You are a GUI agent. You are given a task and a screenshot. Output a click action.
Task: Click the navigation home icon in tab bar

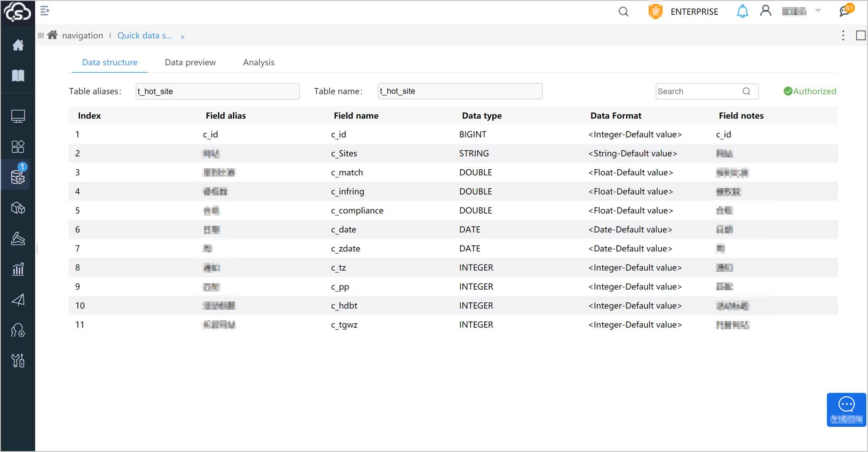53,35
